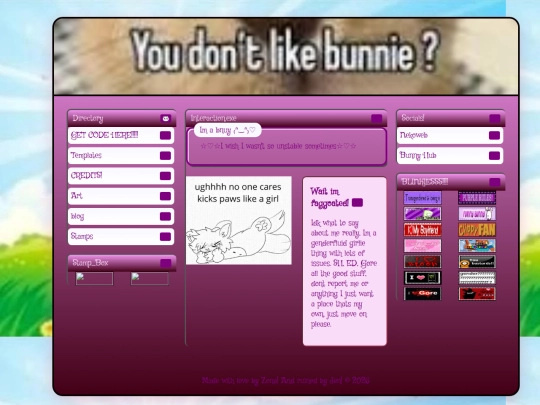Click the Im a bnuy speech label

click(x=228, y=130)
